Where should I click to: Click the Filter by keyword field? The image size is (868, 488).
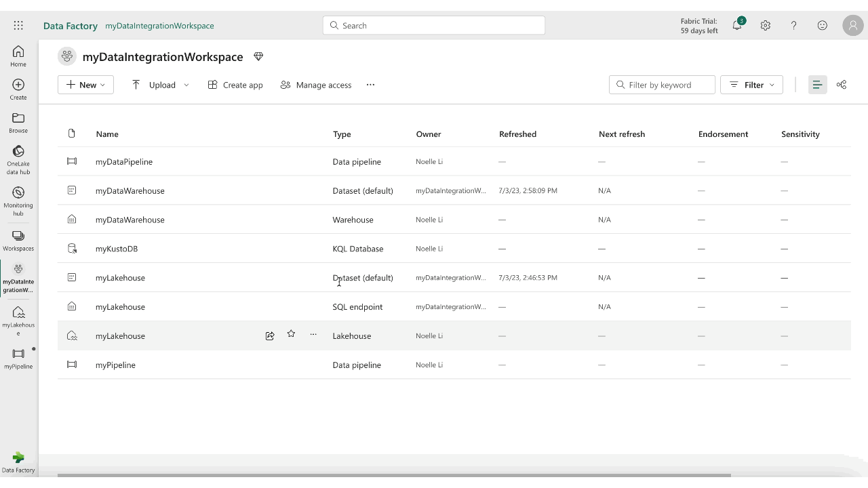click(662, 85)
